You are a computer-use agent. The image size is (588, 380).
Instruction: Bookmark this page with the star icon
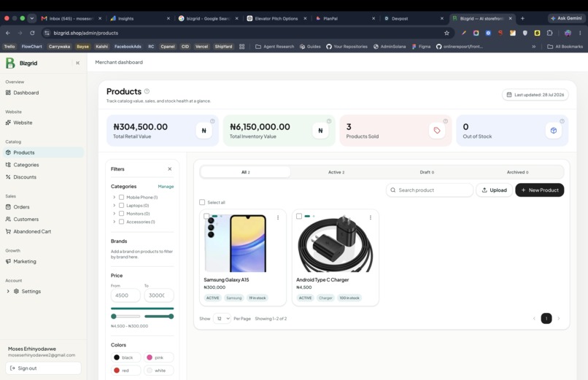(446, 33)
